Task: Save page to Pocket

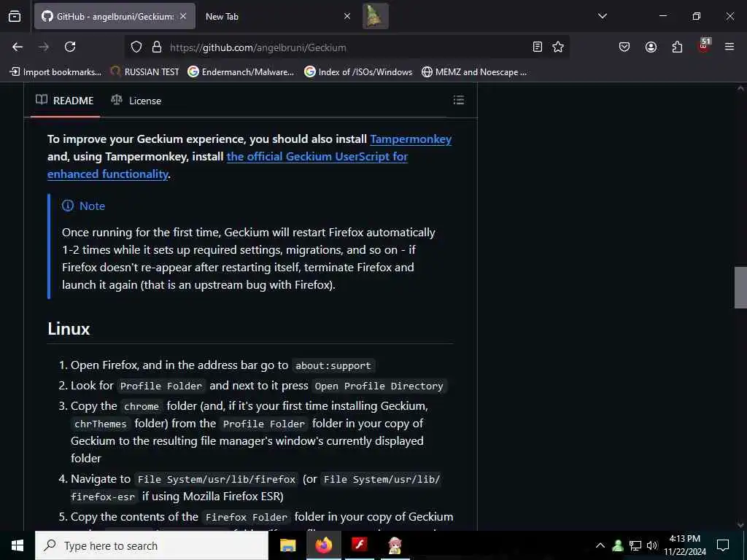Action: coord(624,47)
